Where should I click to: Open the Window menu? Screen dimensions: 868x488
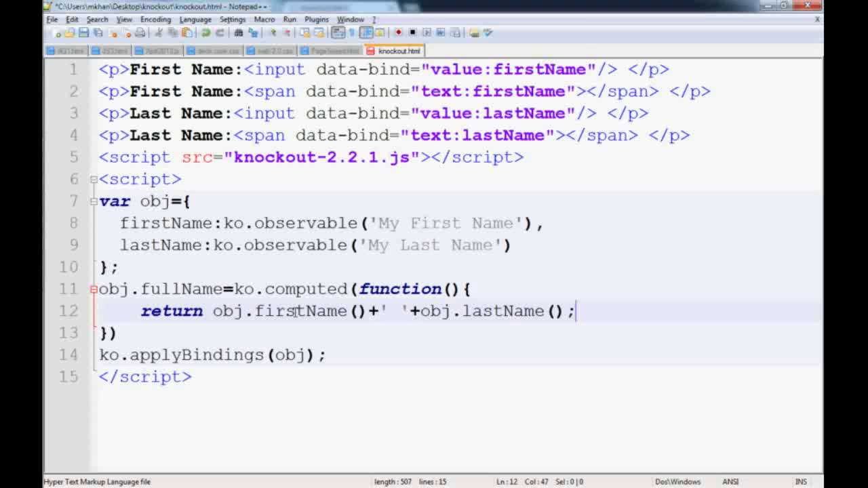pos(351,20)
